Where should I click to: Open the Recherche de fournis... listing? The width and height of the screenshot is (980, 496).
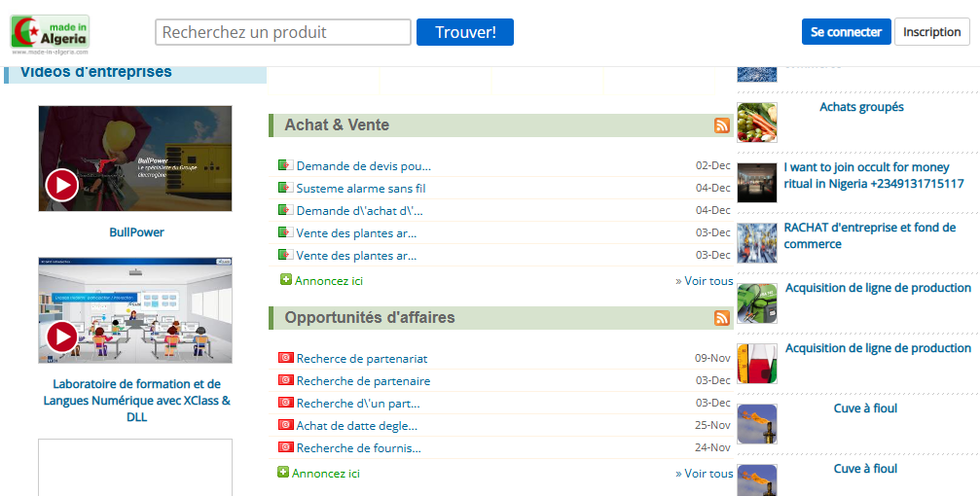click(x=359, y=448)
